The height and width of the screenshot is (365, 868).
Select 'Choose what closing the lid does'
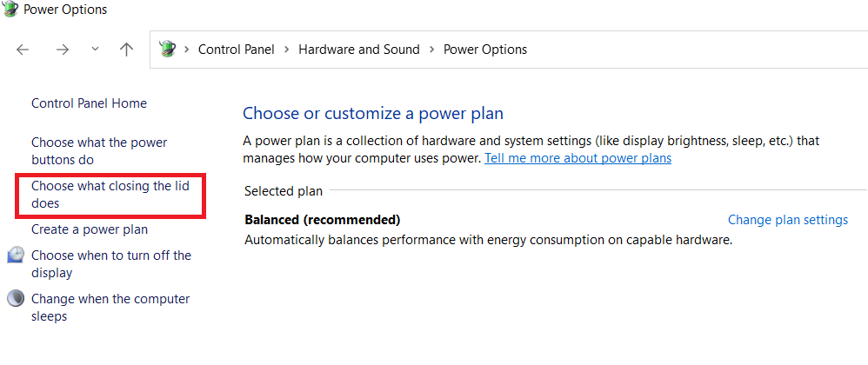tap(110, 194)
